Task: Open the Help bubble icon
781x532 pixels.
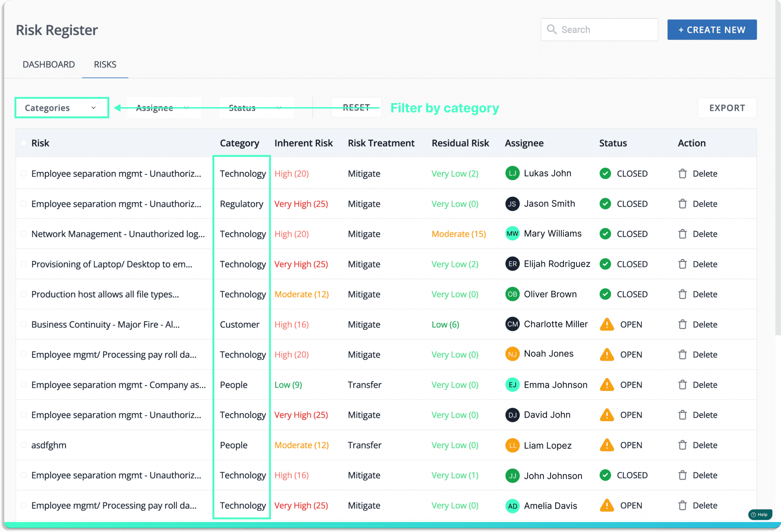Action: point(760,514)
